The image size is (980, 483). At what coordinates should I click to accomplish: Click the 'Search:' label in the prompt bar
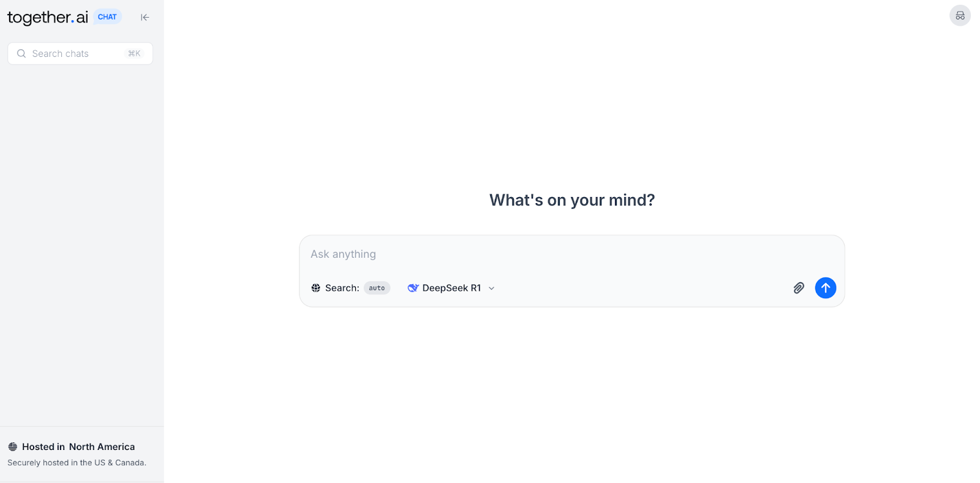342,288
